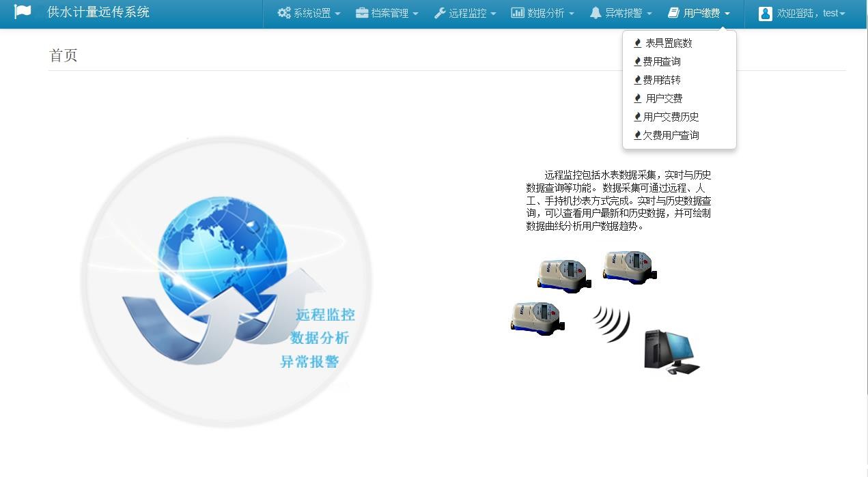Choose 欠费用户查询 menu entry

click(x=671, y=135)
